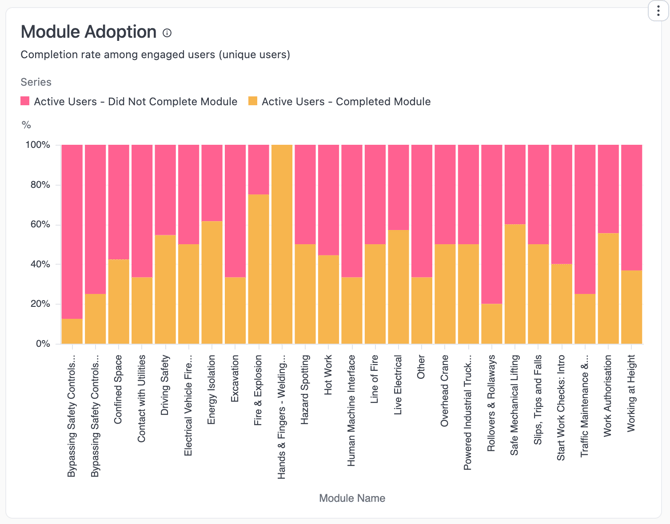This screenshot has width=670, height=524.
Task: Toggle the Active Users - Completed Module series
Action: (345, 102)
